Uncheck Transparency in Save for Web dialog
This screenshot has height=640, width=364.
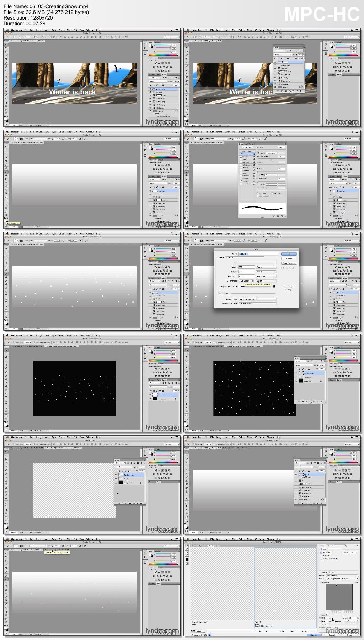click(x=321, y=552)
